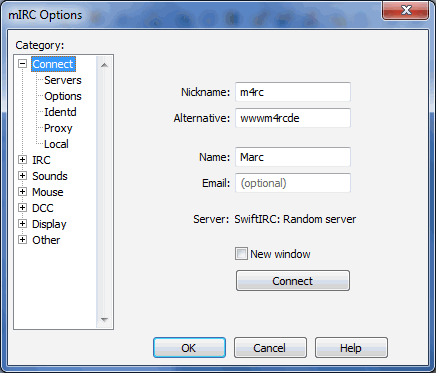
Task: Enable the New window checkbox
Action: pyautogui.click(x=241, y=254)
